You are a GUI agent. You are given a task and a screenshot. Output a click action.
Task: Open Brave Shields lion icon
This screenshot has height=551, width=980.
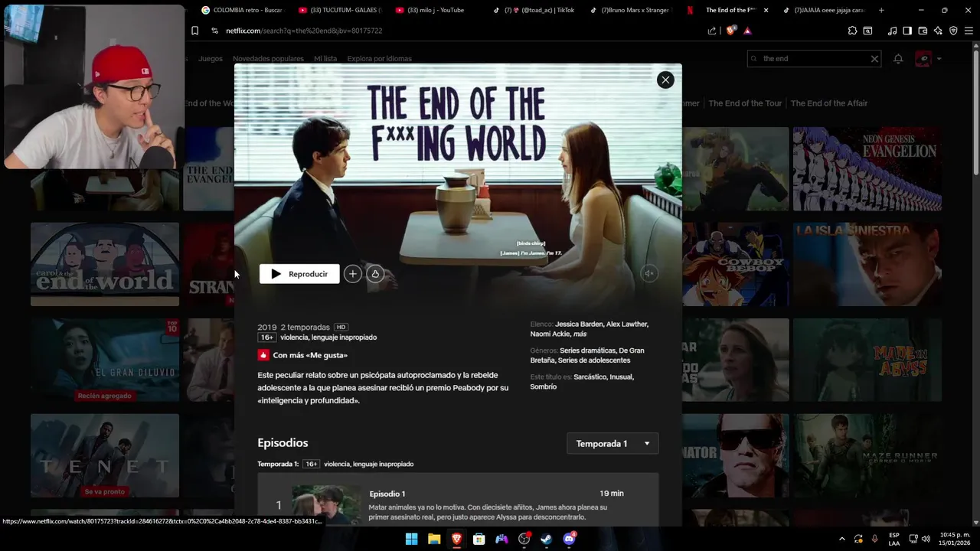730,31
